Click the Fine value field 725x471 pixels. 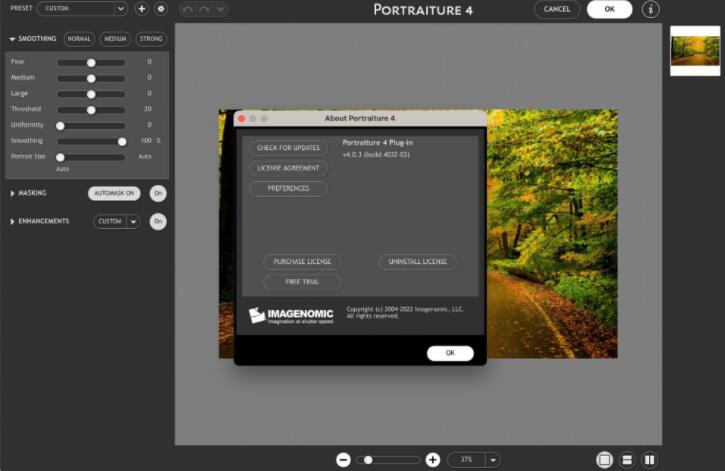click(149, 61)
